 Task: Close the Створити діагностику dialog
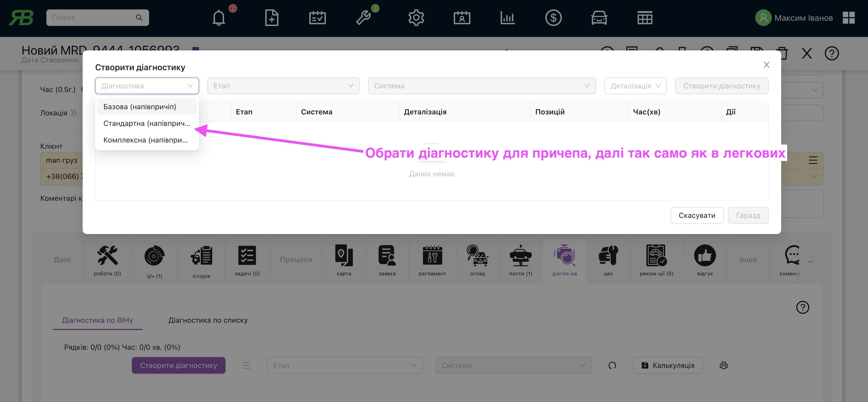(766, 65)
